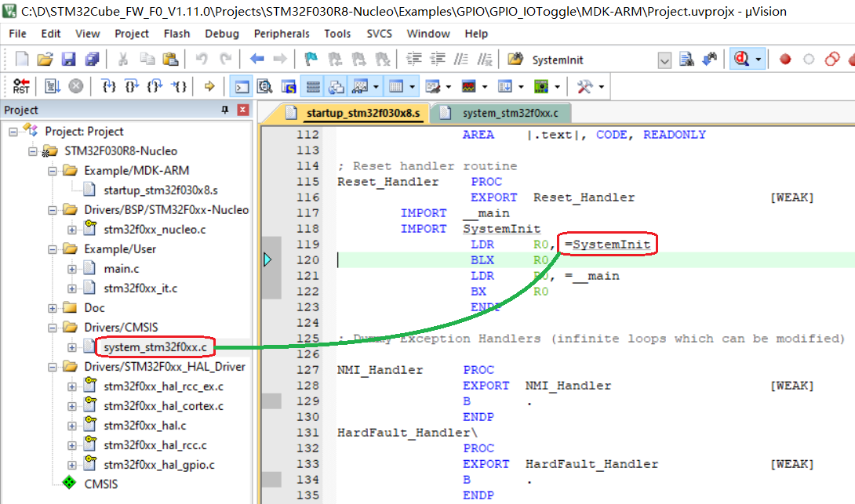Select stm32f0xx_hal_cortex.c in the tree
Viewport: 855px width, 504px height.
click(164, 406)
